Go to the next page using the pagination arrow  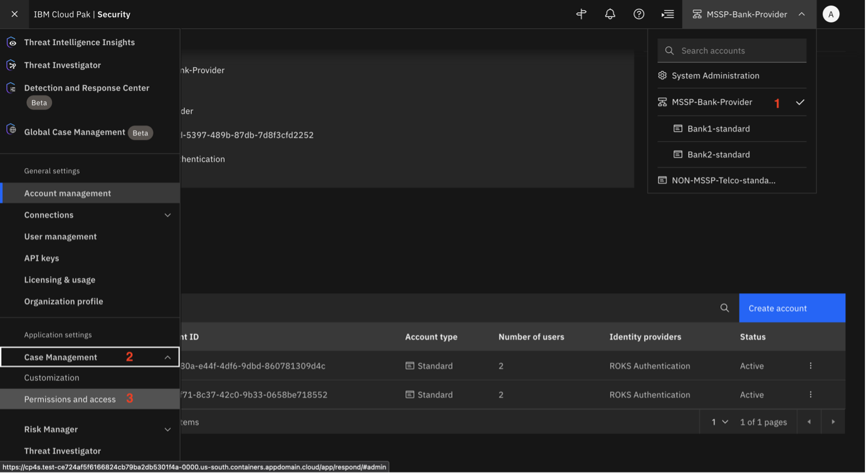[833, 421]
